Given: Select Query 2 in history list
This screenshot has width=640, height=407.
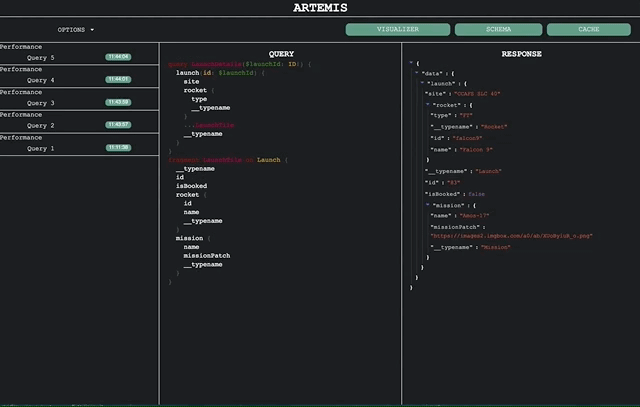Looking at the screenshot, I should [x=40, y=125].
